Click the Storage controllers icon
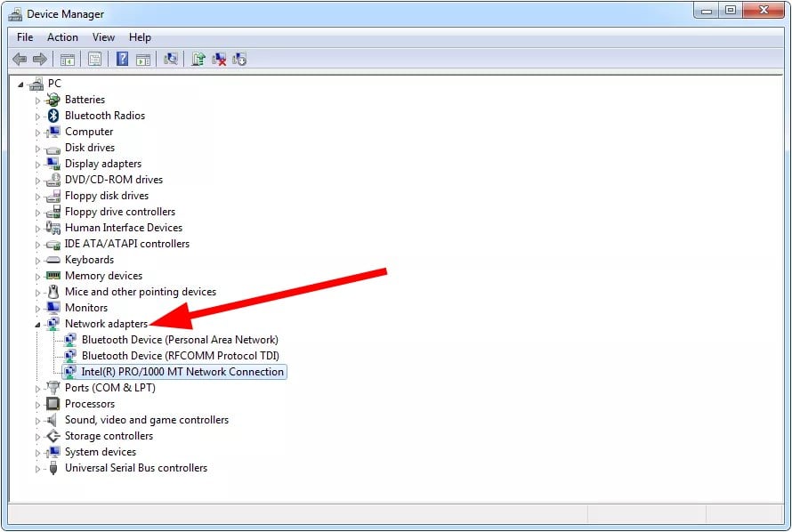This screenshot has width=792, height=532. tap(53, 436)
